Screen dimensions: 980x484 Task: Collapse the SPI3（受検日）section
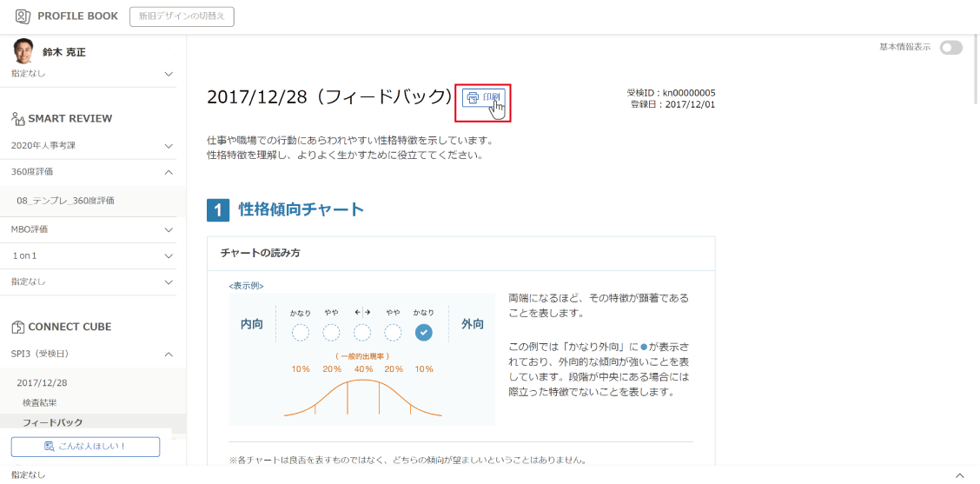point(169,355)
